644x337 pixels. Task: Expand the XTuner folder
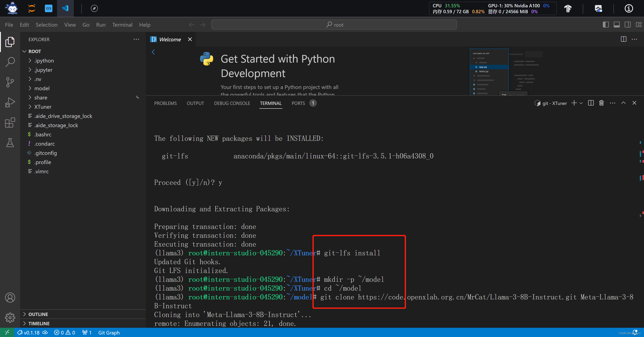pos(83,107)
